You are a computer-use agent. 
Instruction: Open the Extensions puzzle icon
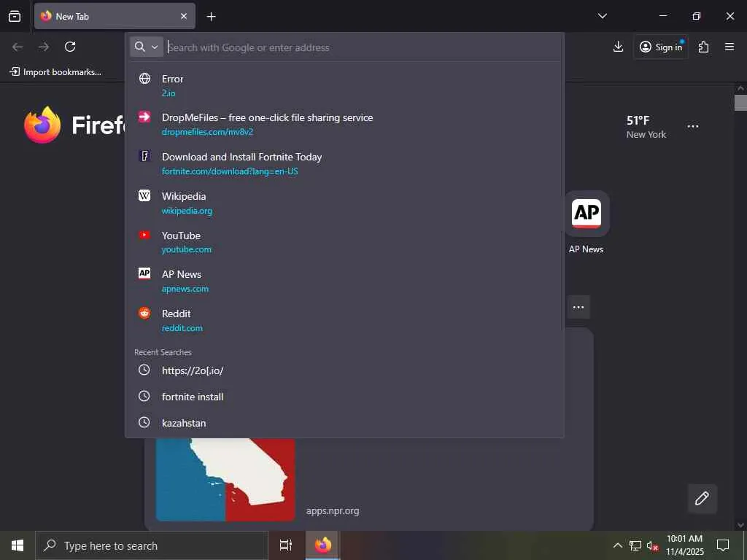click(x=703, y=47)
